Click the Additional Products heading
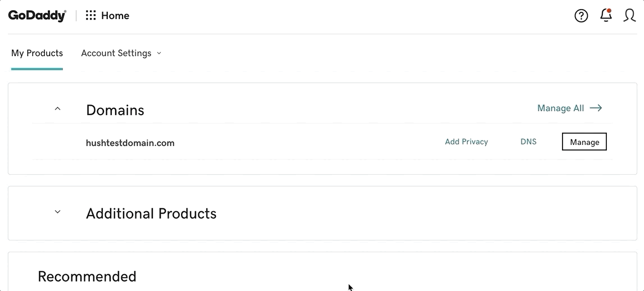Screen dimensions: 644x291 151,213
